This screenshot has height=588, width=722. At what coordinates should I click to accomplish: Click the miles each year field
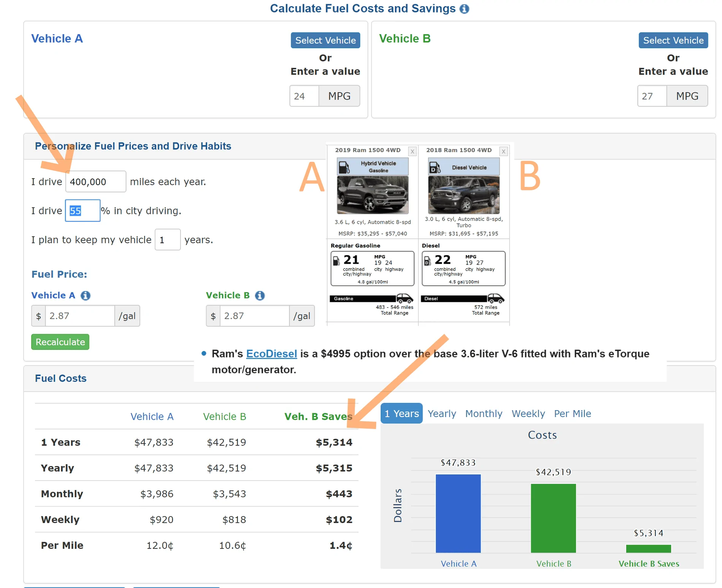pyautogui.click(x=96, y=182)
